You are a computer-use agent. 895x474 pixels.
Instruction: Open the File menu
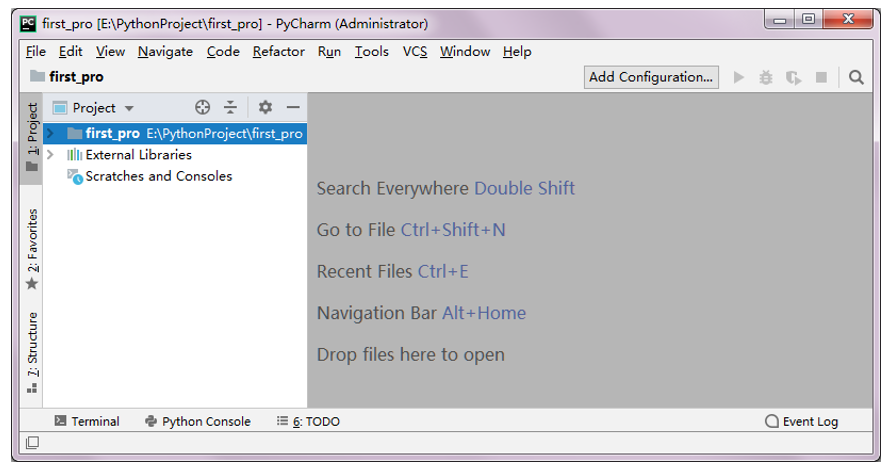tap(36, 51)
